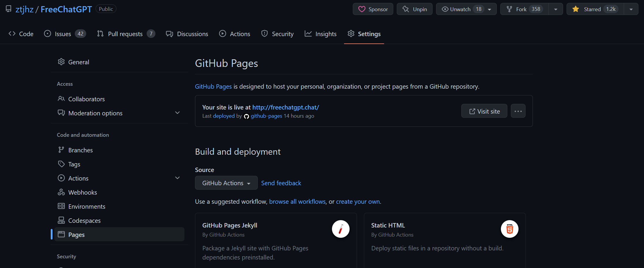Click the Starred star button
Screen dimensions: 644x268
click(595, 9)
